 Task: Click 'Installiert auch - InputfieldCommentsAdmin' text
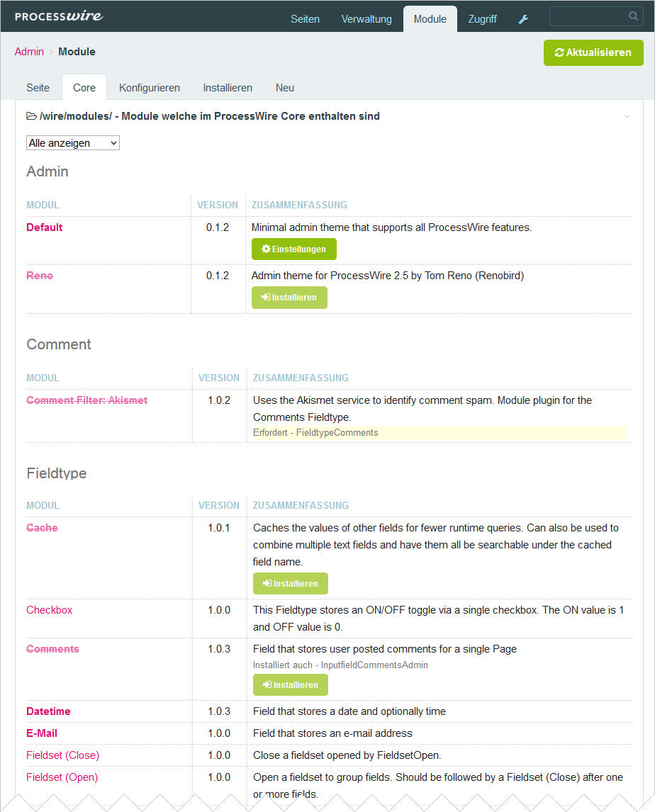340,665
